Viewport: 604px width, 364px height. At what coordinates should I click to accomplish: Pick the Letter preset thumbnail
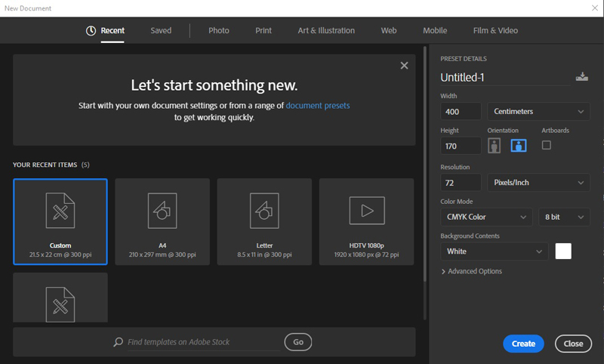pyautogui.click(x=264, y=221)
